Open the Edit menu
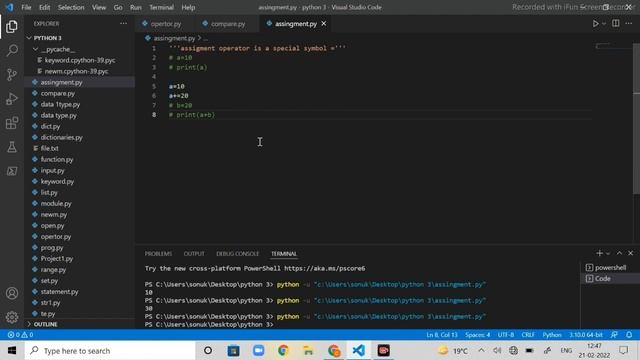This screenshot has width=640, height=360. coord(44,7)
